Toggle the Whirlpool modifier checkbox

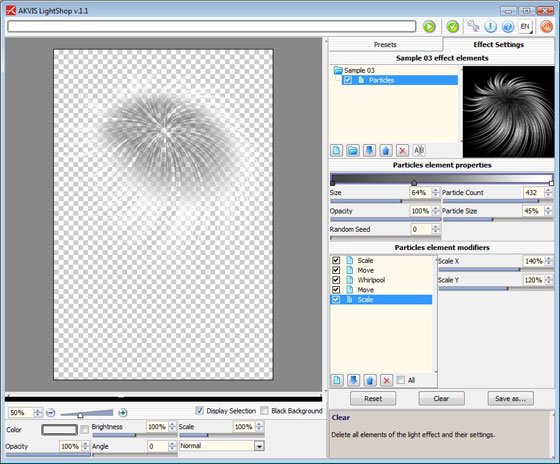[336, 280]
